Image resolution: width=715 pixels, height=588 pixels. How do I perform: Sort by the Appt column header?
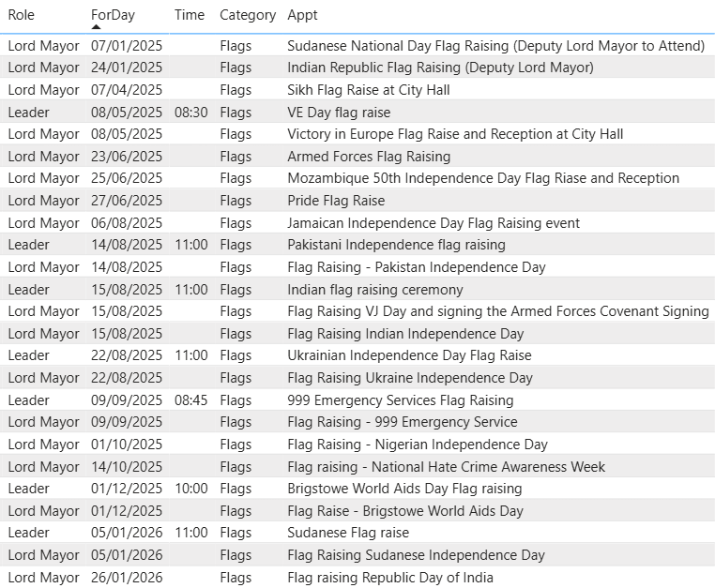point(302,15)
